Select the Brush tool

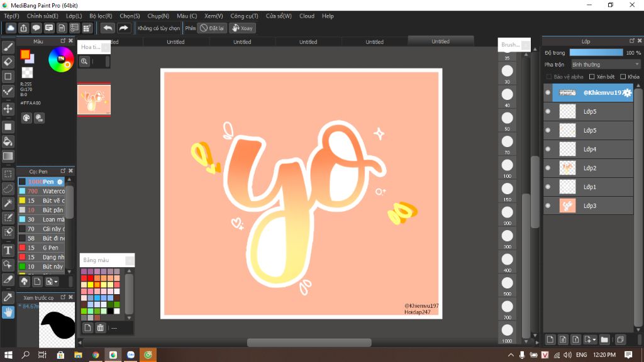click(x=8, y=47)
